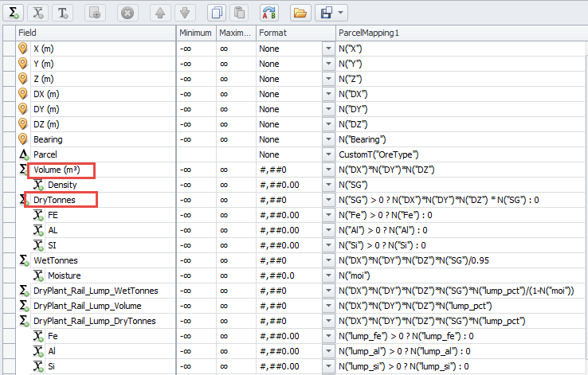The image size is (588, 375).
Task: Click the Minimum cell of Bearing row
Action: 196,139
